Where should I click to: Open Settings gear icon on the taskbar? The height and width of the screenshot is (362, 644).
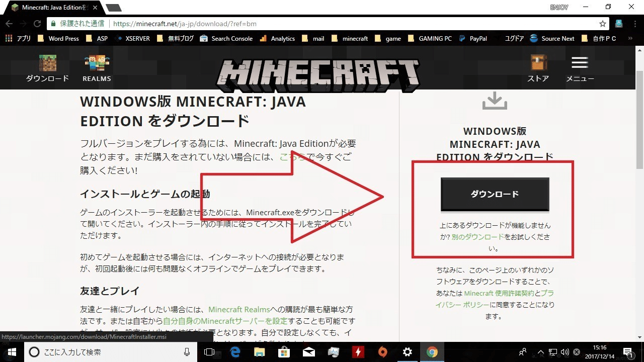[408, 352]
